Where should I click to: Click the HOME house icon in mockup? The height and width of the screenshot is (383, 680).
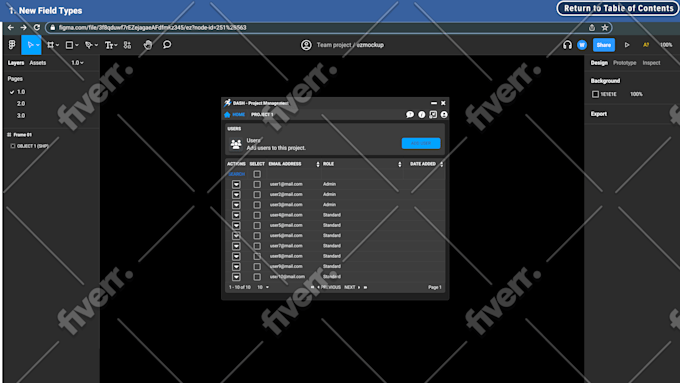coord(227,115)
